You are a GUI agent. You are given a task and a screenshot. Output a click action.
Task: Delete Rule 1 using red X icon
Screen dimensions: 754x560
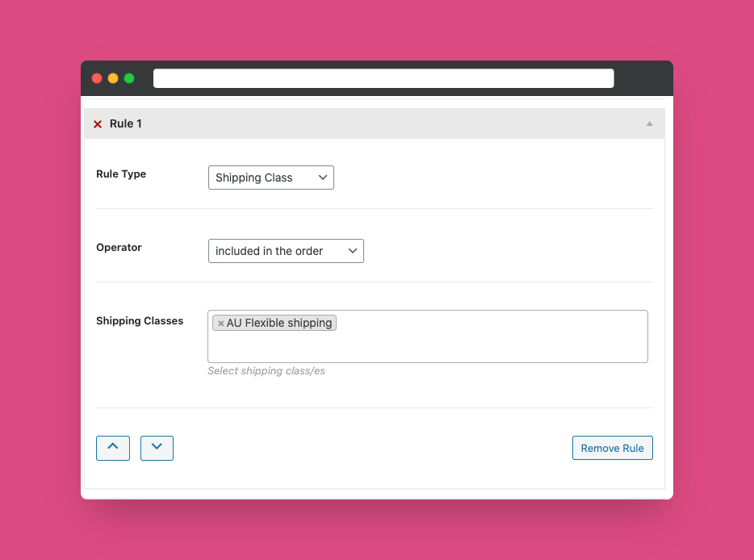pyautogui.click(x=98, y=124)
